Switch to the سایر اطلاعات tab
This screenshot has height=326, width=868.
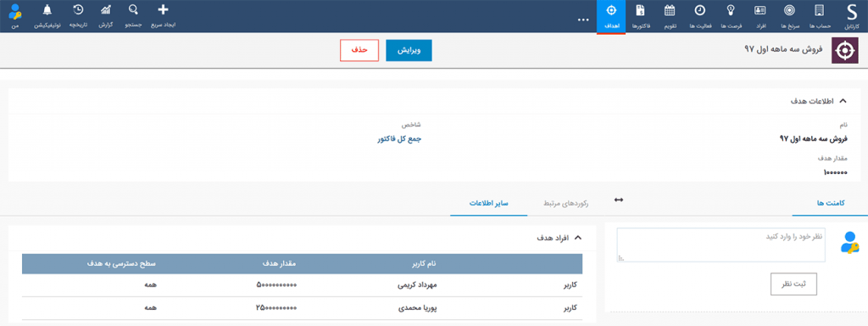point(489,204)
